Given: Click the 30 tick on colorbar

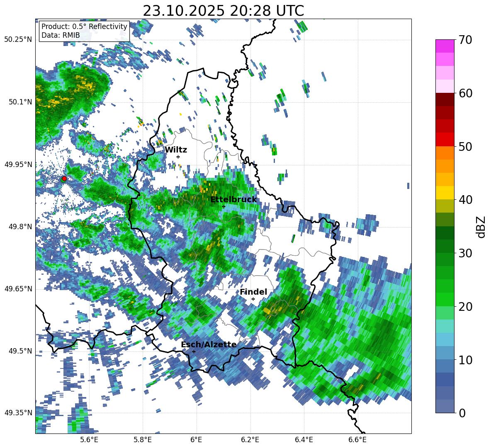Looking at the screenshot, I should (465, 253).
